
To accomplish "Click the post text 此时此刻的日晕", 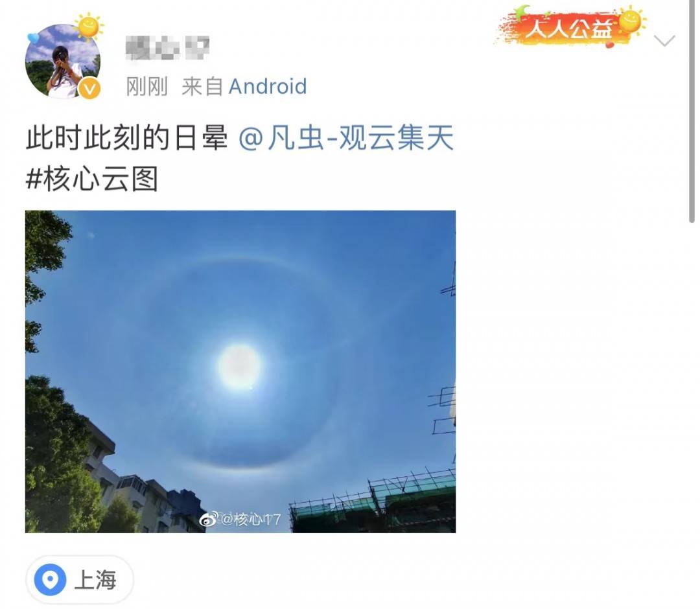I will [127, 137].
